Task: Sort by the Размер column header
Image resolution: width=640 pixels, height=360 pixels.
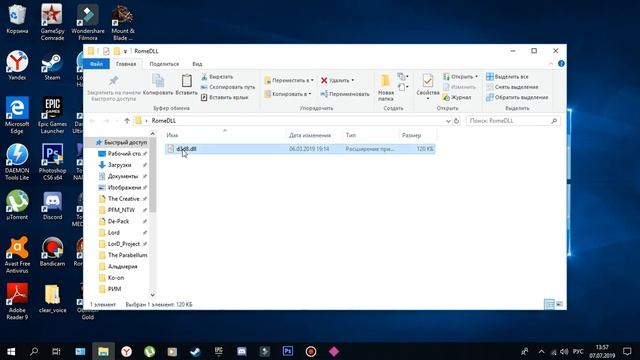Action: tap(411, 135)
